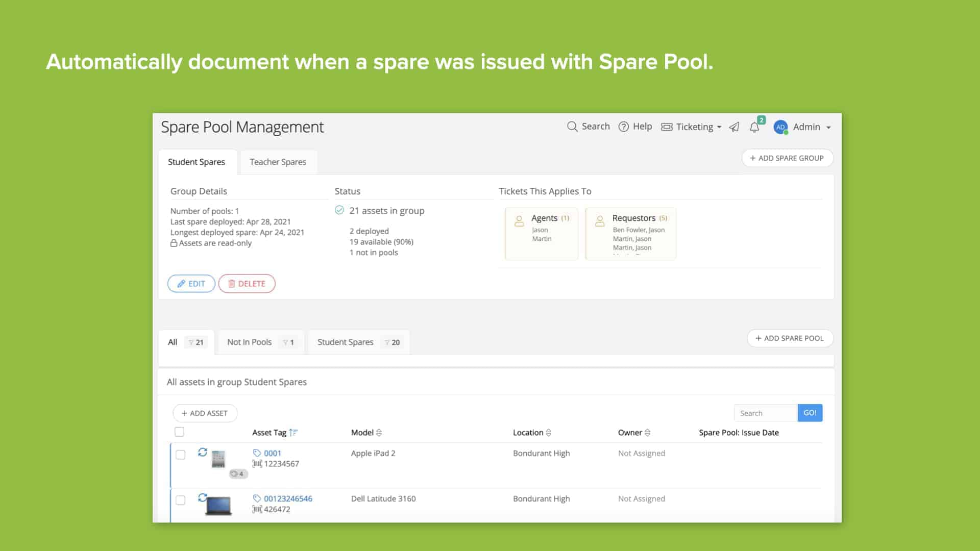The width and height of the screenshot is (980, 551).
Task: Check the Dell Latitude 3160 row checkbox
Action: [180, 500]
